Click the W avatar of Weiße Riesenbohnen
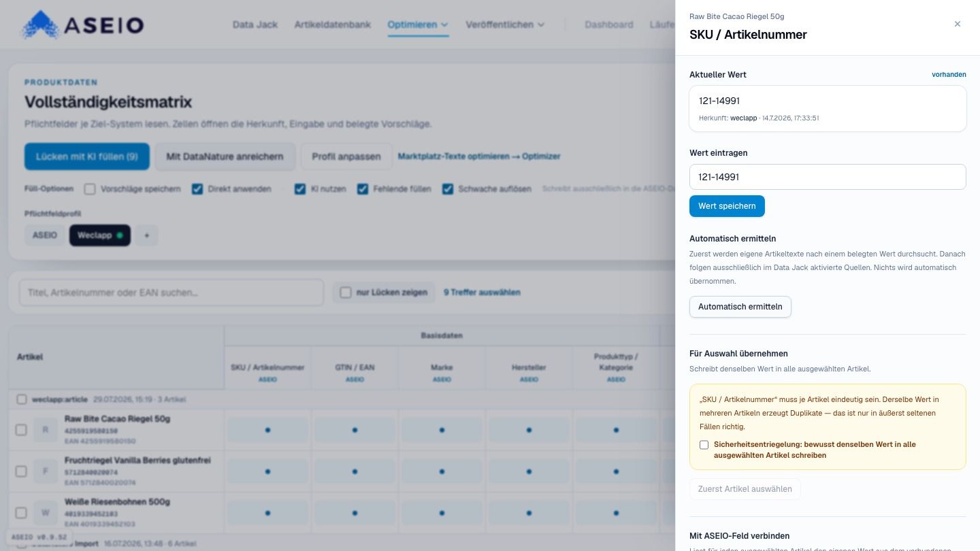Screen dimensions: 980x551 tap(46, 512)
